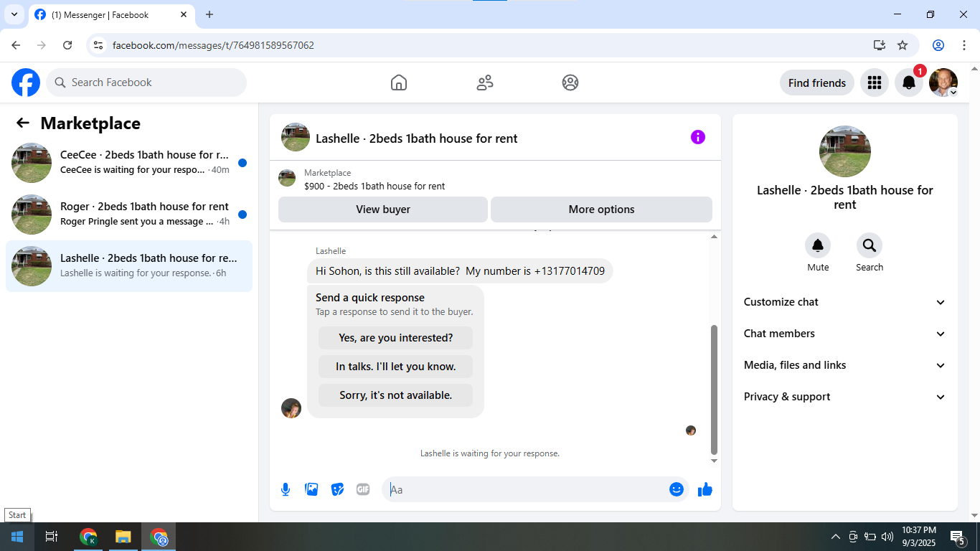Open the Home feed icon
980x551 pixels.
coord(399,83)
